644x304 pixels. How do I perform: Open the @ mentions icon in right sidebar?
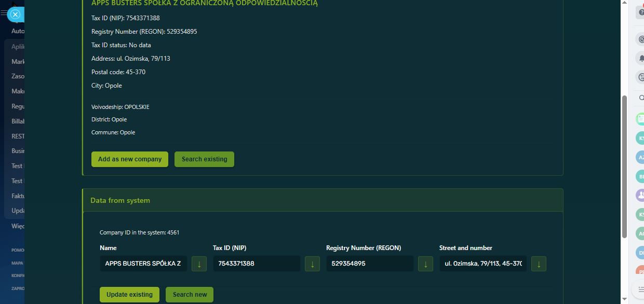pos(641,39)
